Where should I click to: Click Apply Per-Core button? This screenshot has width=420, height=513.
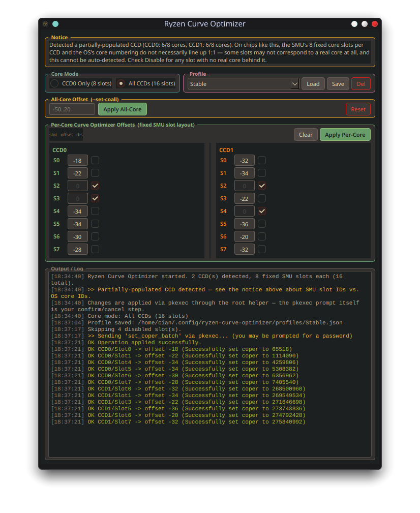345,135
